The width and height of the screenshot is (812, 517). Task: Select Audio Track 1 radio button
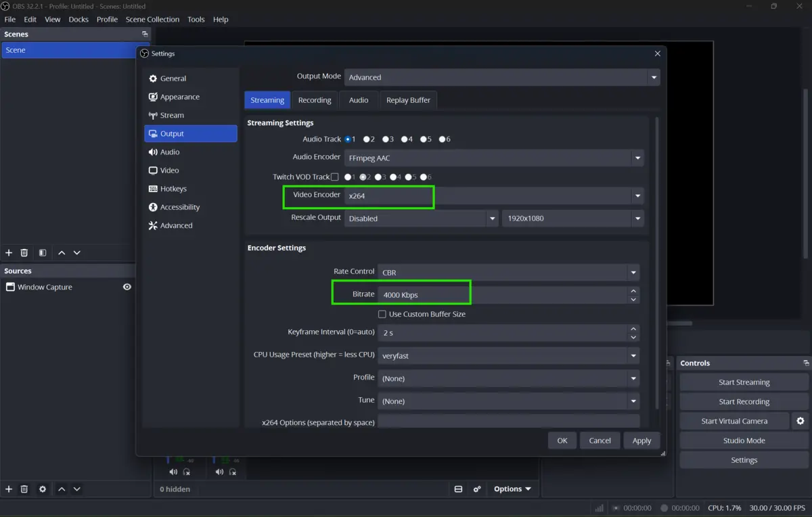click(348, 139)
